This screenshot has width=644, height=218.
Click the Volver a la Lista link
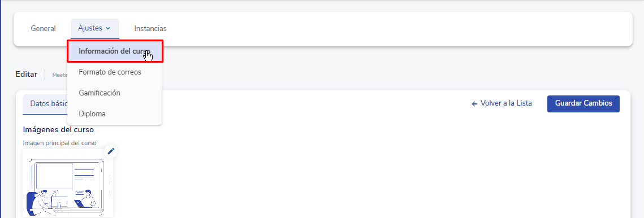(502, 103)
